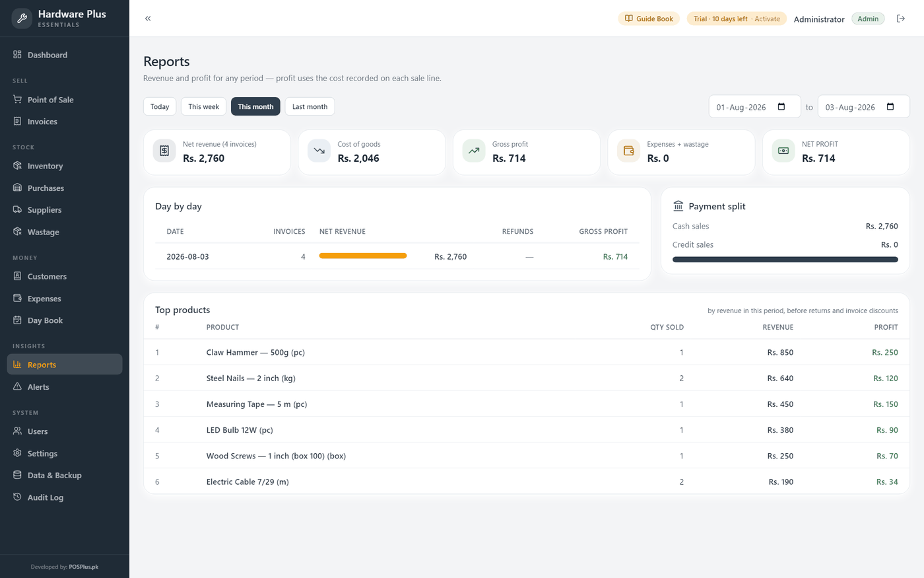Click the NET PROFIT cash icon

[783, 151]
